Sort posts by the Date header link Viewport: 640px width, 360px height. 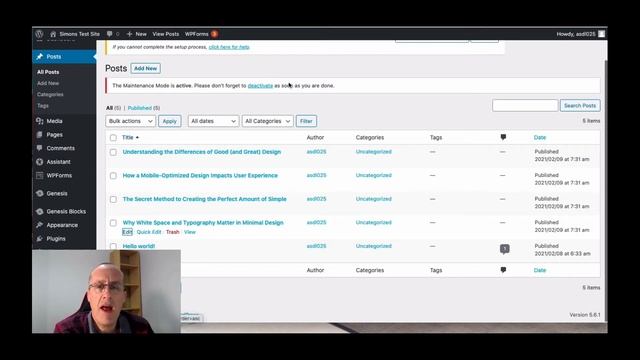540,138
